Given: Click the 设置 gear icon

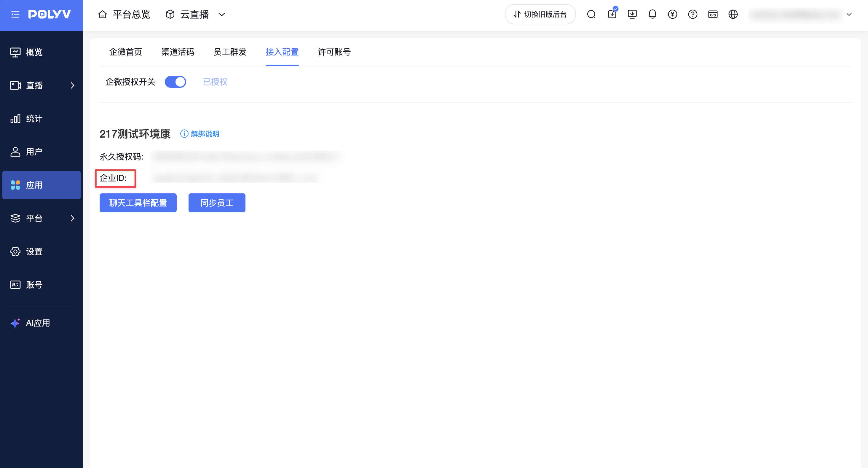Looking at the screenshot, I should 15,251.
